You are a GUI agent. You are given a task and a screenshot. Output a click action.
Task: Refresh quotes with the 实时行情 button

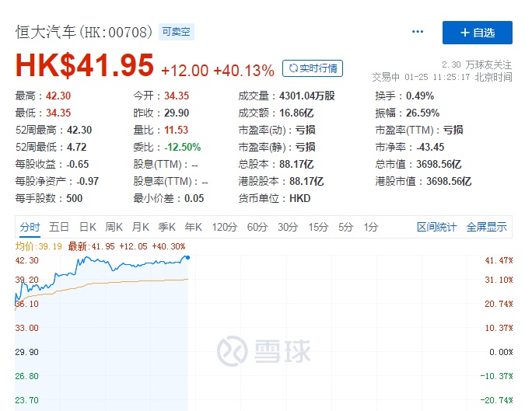[x=313, y=68]
